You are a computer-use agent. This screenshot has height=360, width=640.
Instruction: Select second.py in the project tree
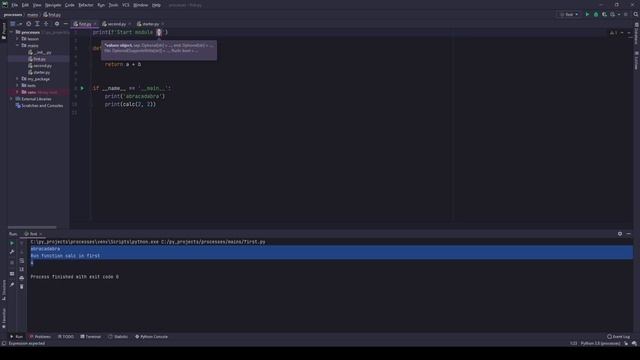point(40,66)
